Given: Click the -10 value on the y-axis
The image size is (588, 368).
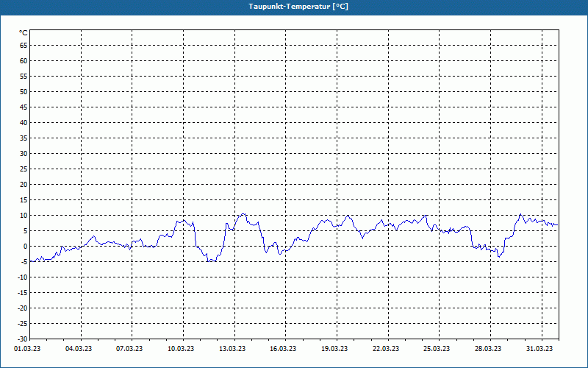Looking at the screenshot, I should pyautogui.click(x=23, y=277).
